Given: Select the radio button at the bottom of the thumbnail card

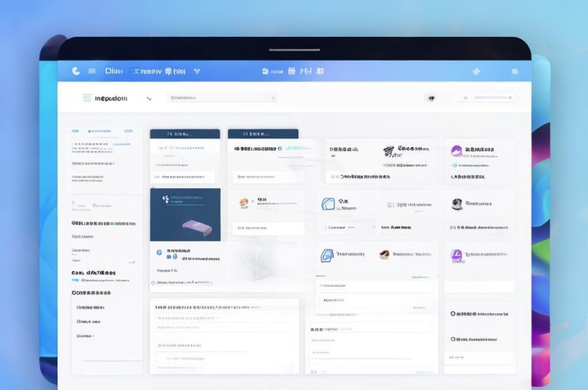Looking at the screenshot, I should point(153,283).
